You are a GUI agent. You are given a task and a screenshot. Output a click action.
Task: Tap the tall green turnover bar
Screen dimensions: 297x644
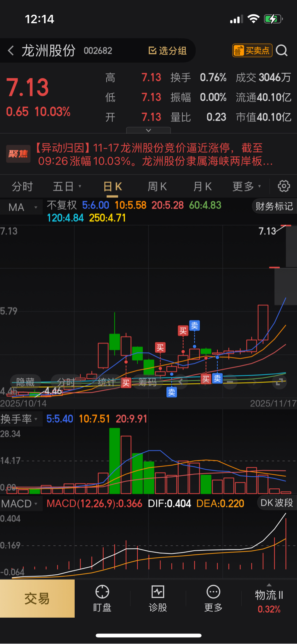coord(114,461)
